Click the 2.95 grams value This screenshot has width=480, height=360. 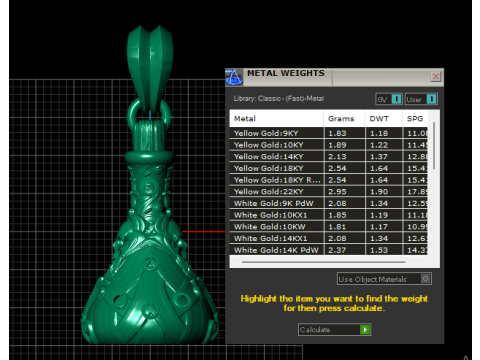pyautogui.click(x=337, y=191)
